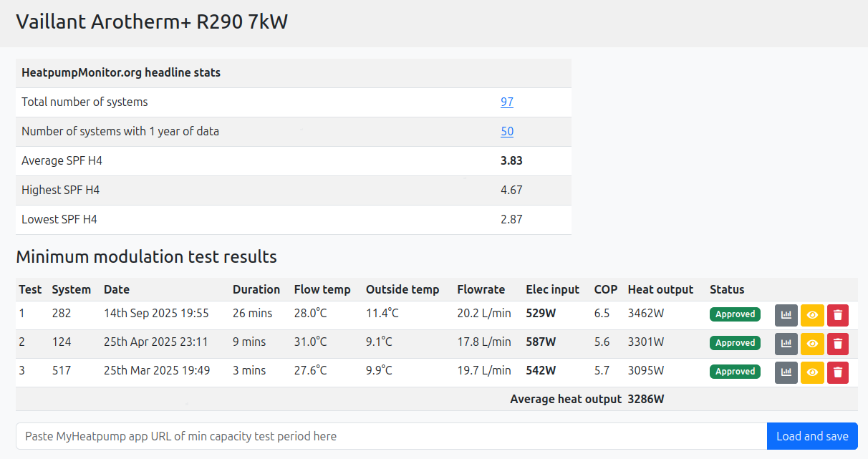
Task: Open the chart for test 3 (system 517)
Action: [x=786, y=372]
